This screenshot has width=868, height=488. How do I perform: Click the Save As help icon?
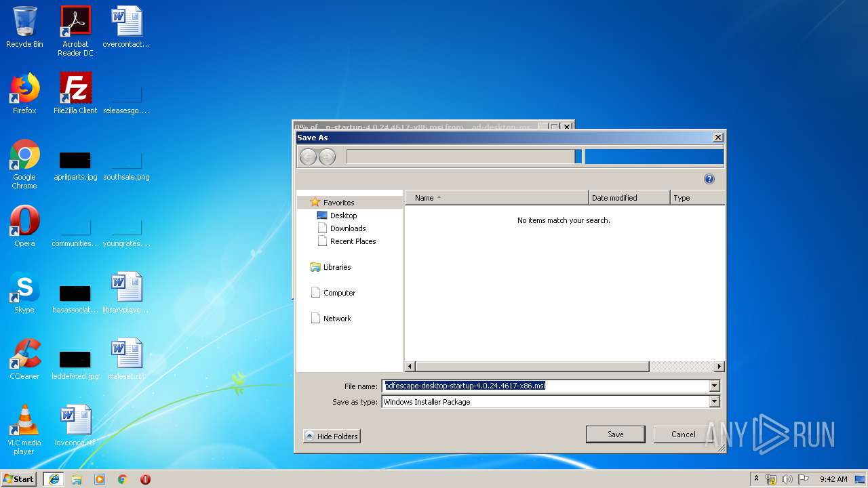709,179
